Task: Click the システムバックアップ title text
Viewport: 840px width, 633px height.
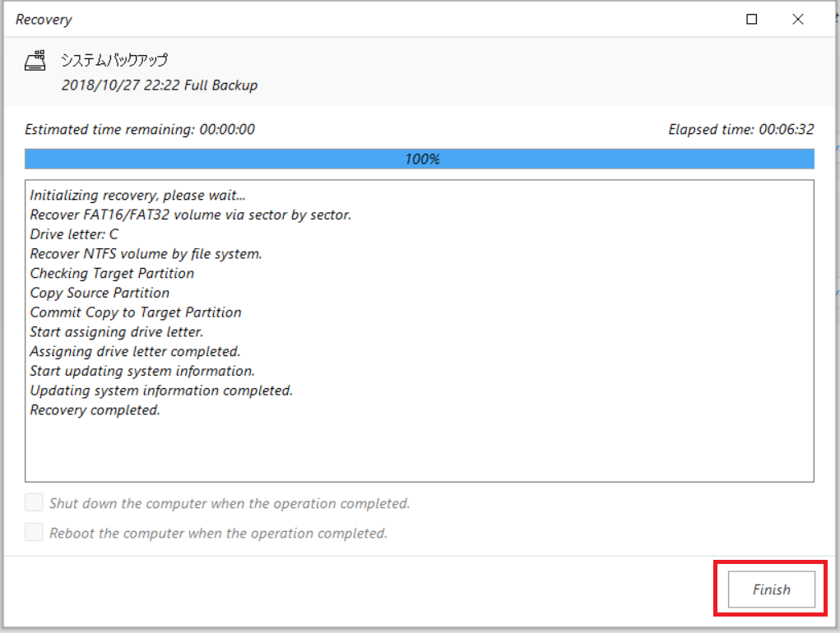Action: [x=114, y=60]
